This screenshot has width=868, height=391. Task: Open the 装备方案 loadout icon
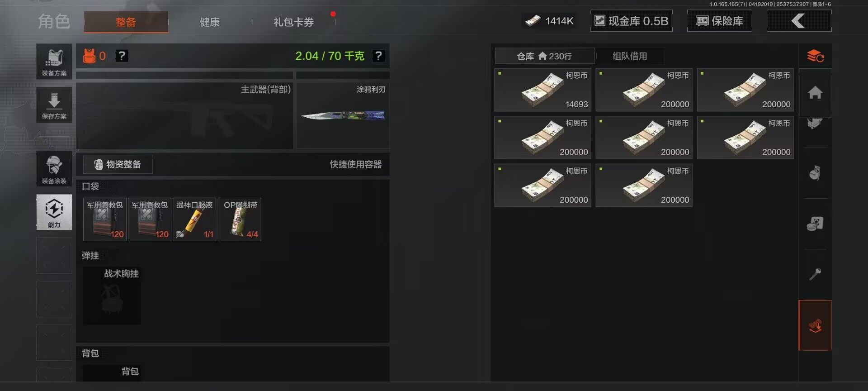coord(54,62)
